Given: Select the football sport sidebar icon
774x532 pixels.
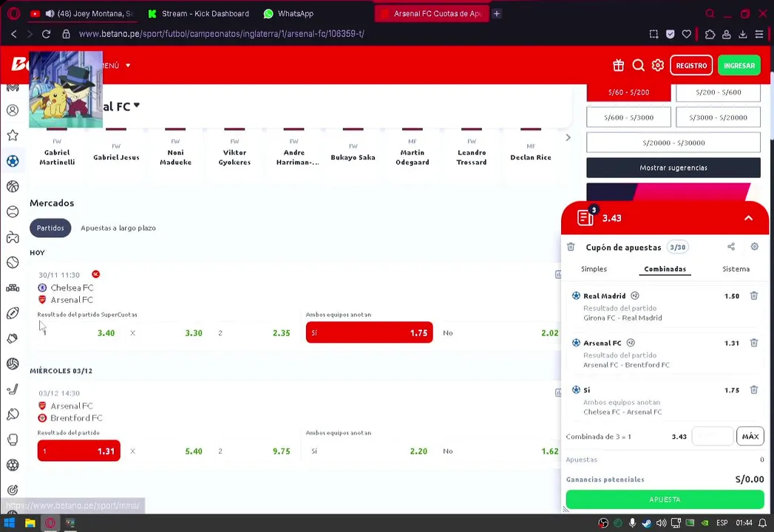Looking at the screenshot, I should coord(13,161).
